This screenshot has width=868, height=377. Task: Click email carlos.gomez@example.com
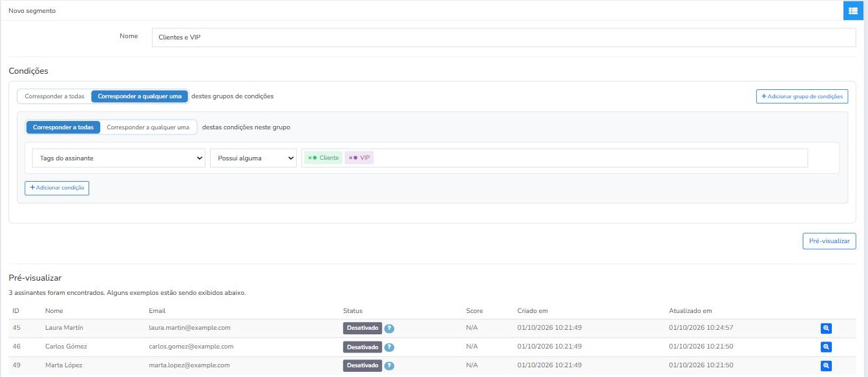point(191,347)
